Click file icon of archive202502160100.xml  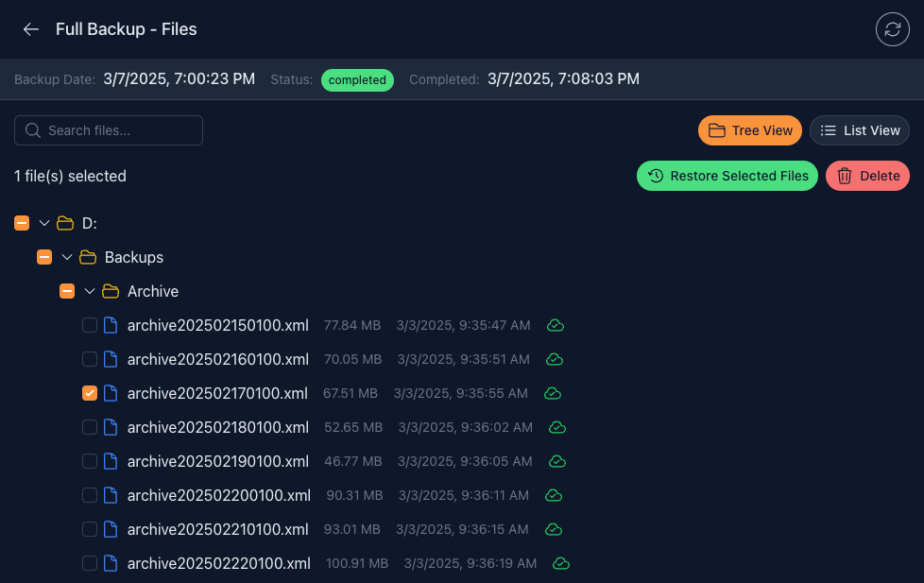(x=111, y=359)
